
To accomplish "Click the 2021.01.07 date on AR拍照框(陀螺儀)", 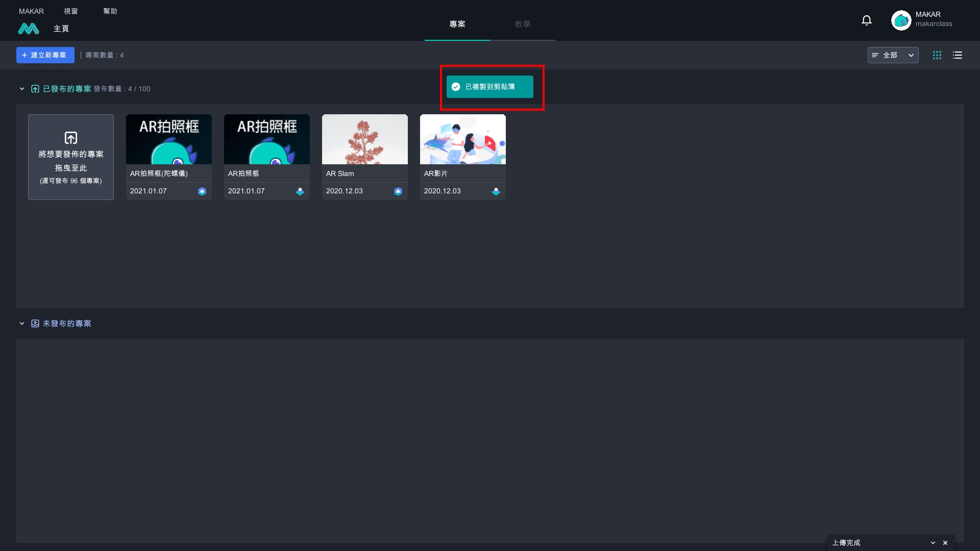I will 149,191.
